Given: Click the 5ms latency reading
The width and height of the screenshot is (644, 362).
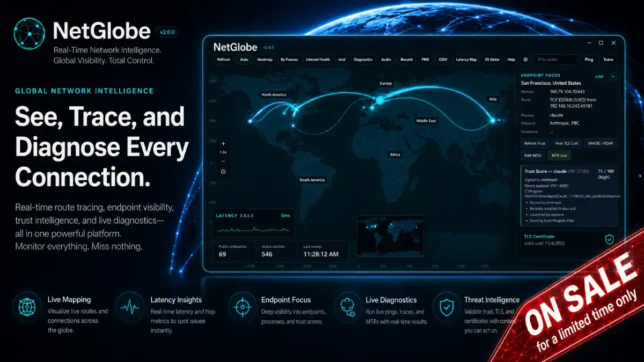Looking at the screenshot, I should tap(284, 215).
